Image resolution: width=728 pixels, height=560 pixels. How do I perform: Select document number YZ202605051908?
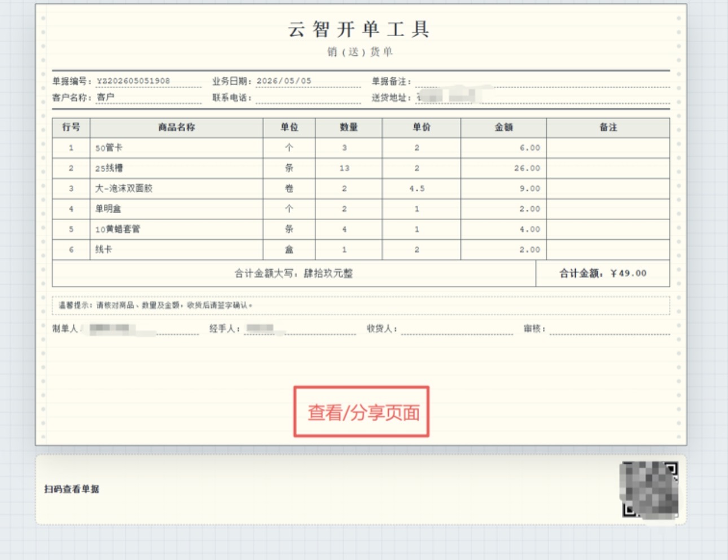(x=133, y=81)
